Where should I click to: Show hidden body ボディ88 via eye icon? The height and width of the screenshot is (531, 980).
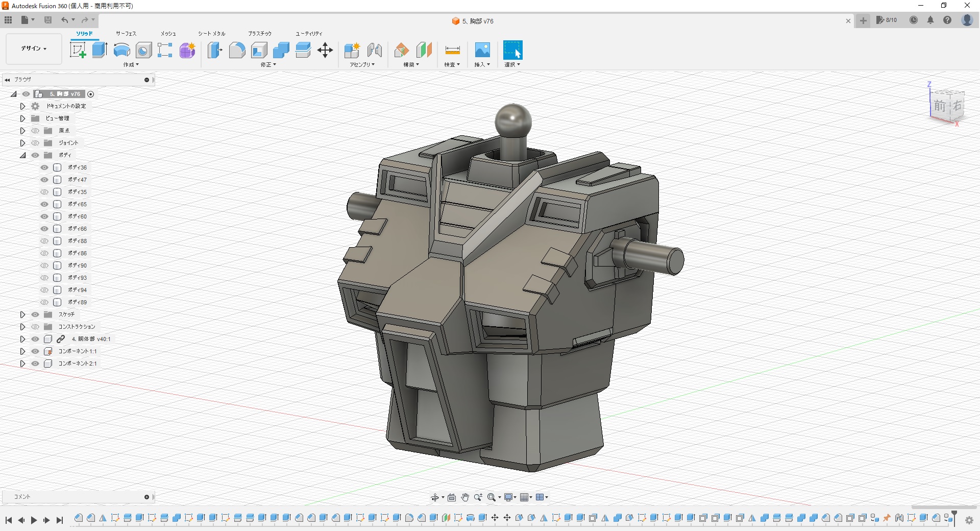pyautogui.click(x=45, y=241)
